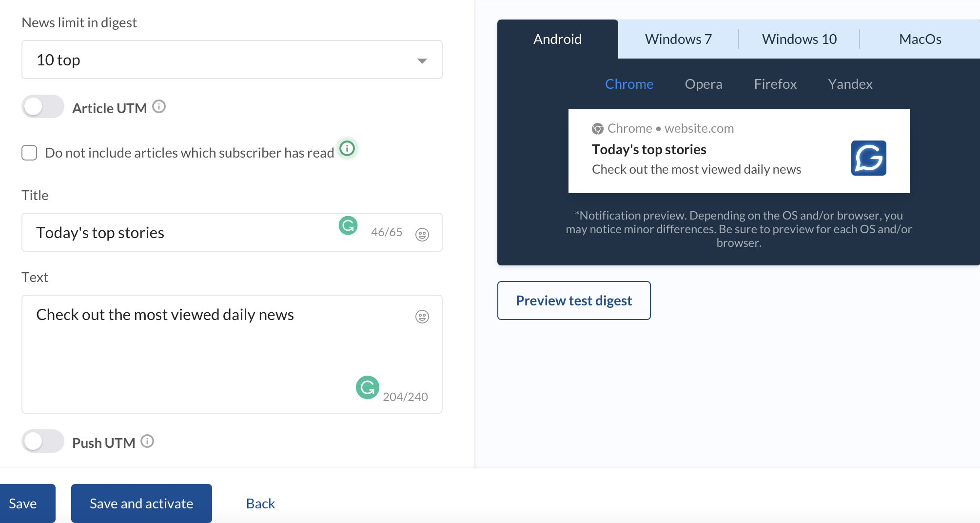Choose Firefox browser preview
The height and width of the screenshot is (523, 980).
coord(775,84)
